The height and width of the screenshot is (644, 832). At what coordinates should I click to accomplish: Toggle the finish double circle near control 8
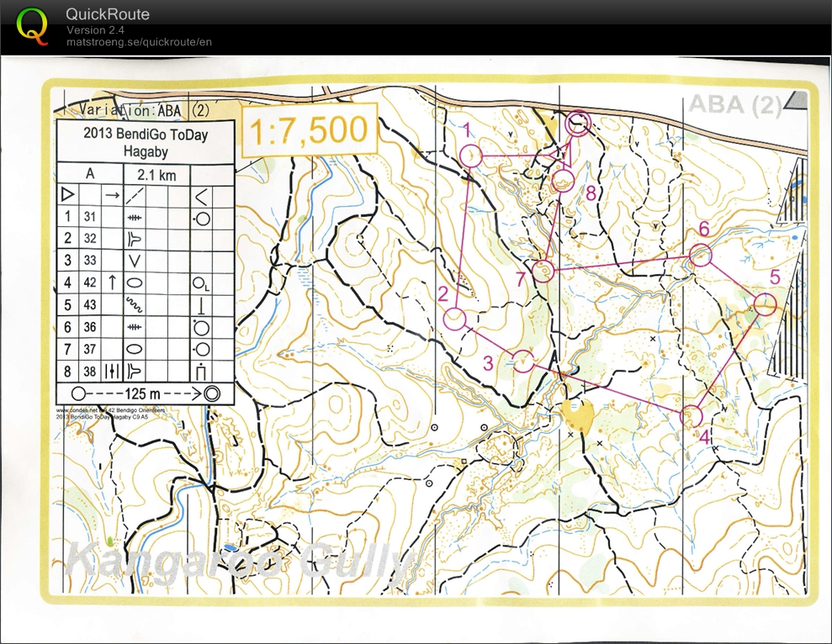coord(578,124)
